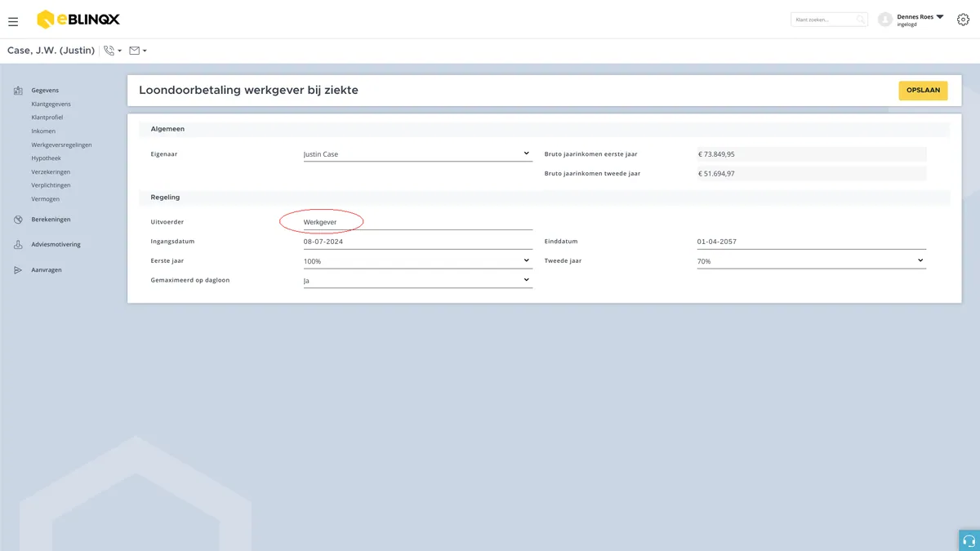Click the search magnifier icon
Screen dimensions: 980x551
click(861, 20)
